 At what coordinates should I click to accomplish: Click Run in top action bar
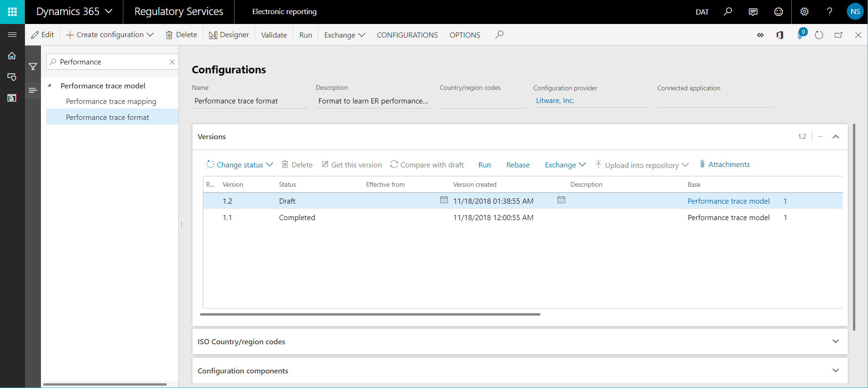[x=305, y=35]
